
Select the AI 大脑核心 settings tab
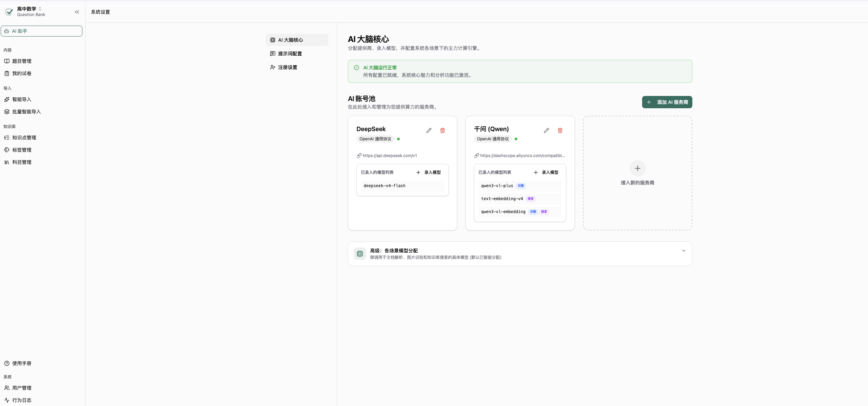point(297,40)
